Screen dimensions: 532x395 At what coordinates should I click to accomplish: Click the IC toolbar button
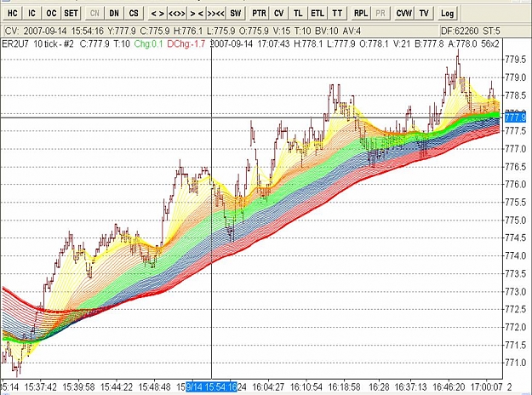pyautogui.click(x=31, y=14)
